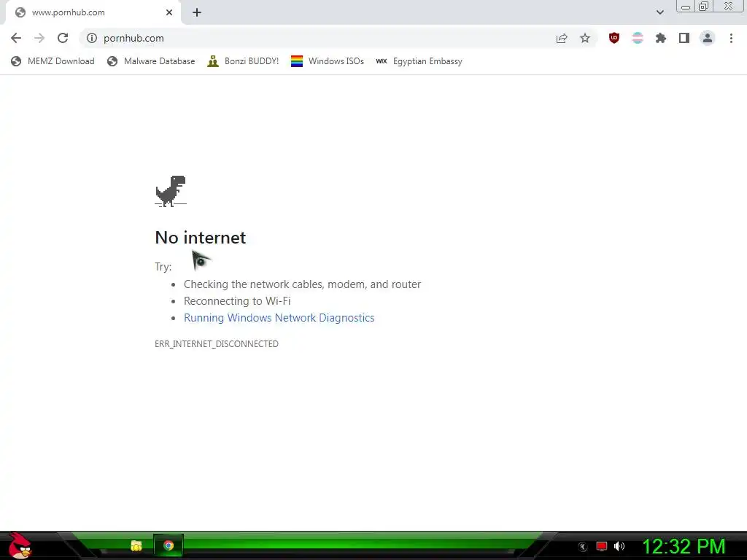Click the forward navigation arrow
The width and height of the screenshot is (747, 560).
pyautogui.click(x=39, y=38)
